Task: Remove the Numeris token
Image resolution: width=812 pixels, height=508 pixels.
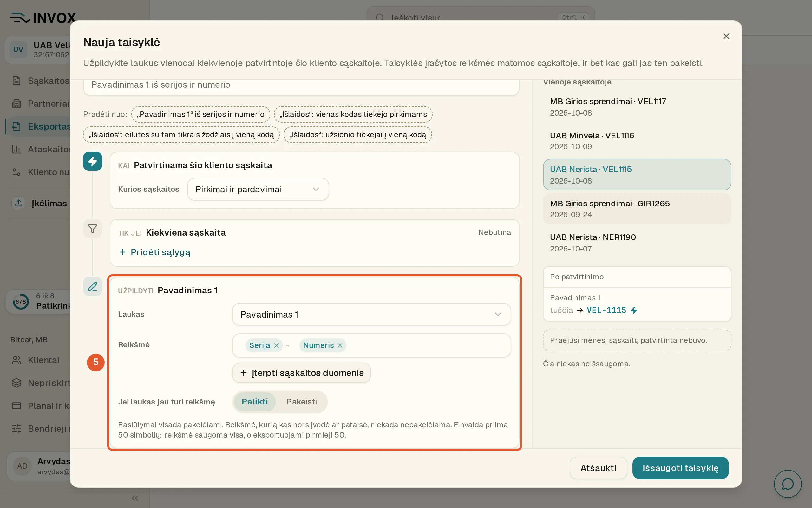Action: 340,345
